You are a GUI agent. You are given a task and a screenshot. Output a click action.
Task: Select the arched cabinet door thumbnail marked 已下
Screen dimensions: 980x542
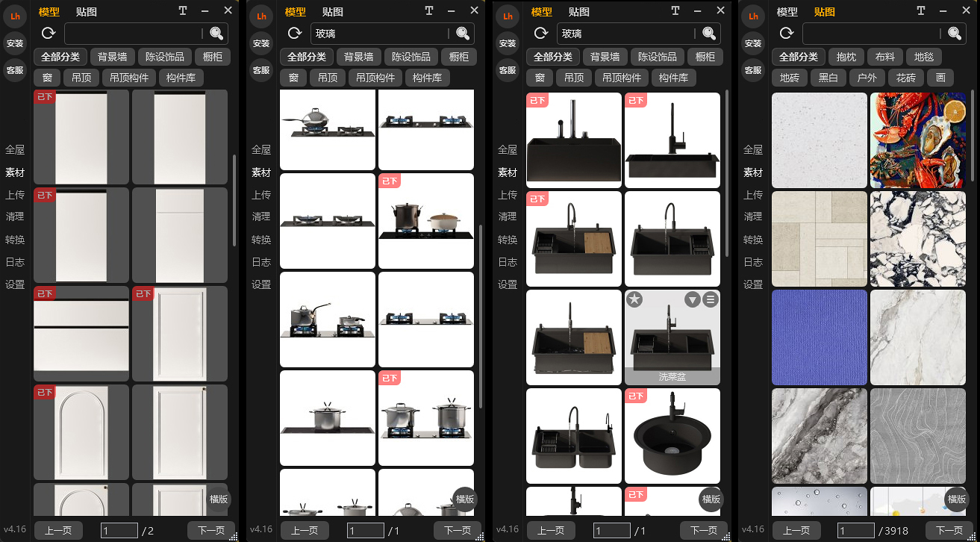pyautogui.click(x=81, y=432)
